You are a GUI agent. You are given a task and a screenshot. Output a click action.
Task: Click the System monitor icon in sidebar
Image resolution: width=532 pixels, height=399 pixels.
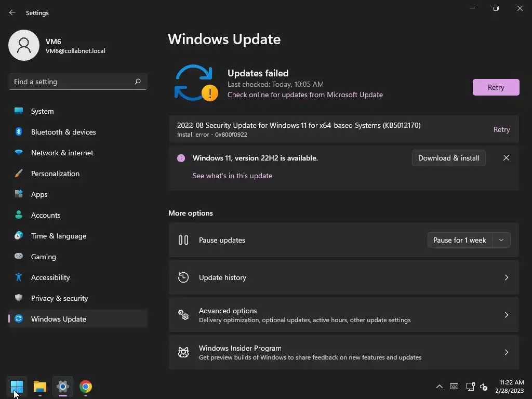click(x=19, y=111)
